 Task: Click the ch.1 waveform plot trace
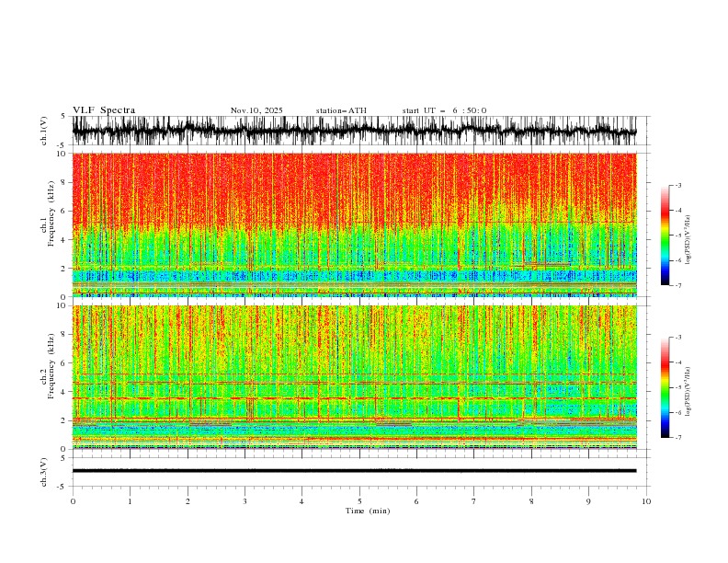tap(354, 131)
